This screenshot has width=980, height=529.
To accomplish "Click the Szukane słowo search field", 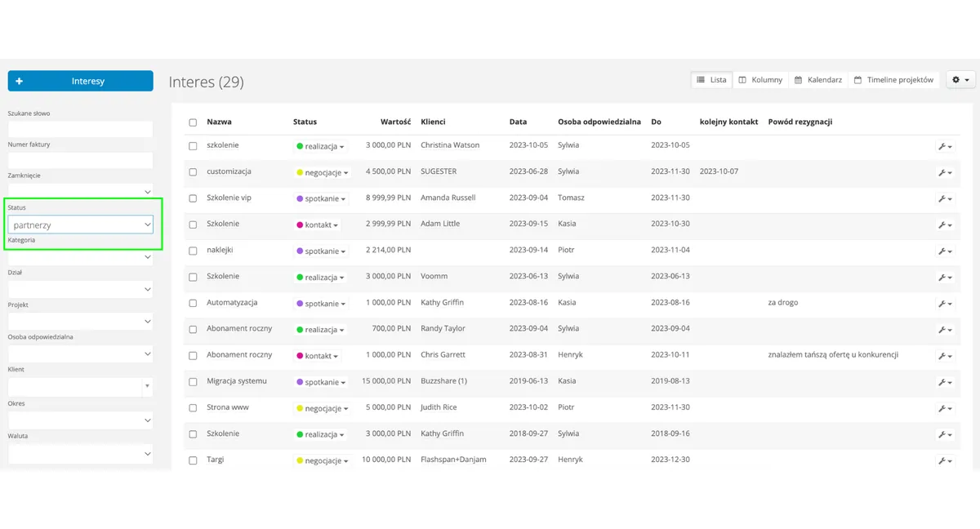I will tap(81, 129).
